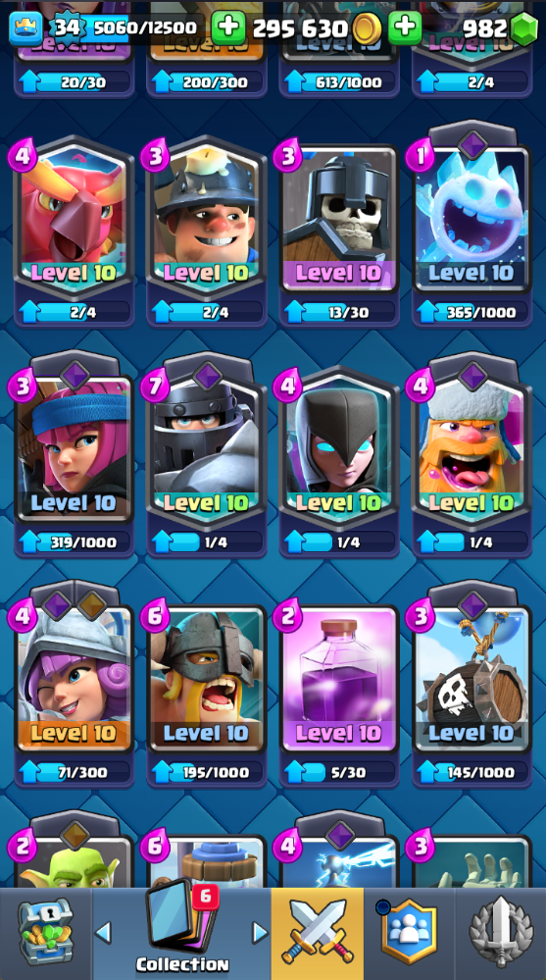Open the crossed swords Battle tab
The image size is (546, 980).
click(318, 931)
